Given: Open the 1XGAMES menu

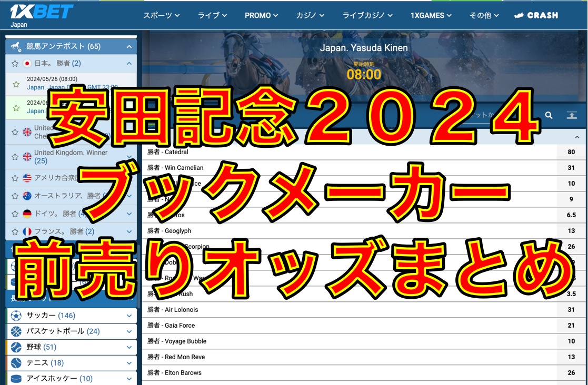Looking at the screenshot, I should 431,15.
